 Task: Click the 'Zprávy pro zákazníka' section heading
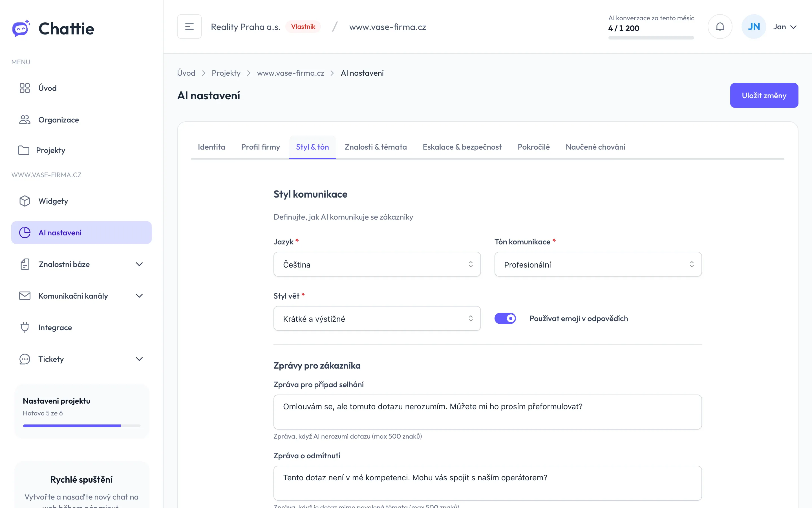(317, 365)
